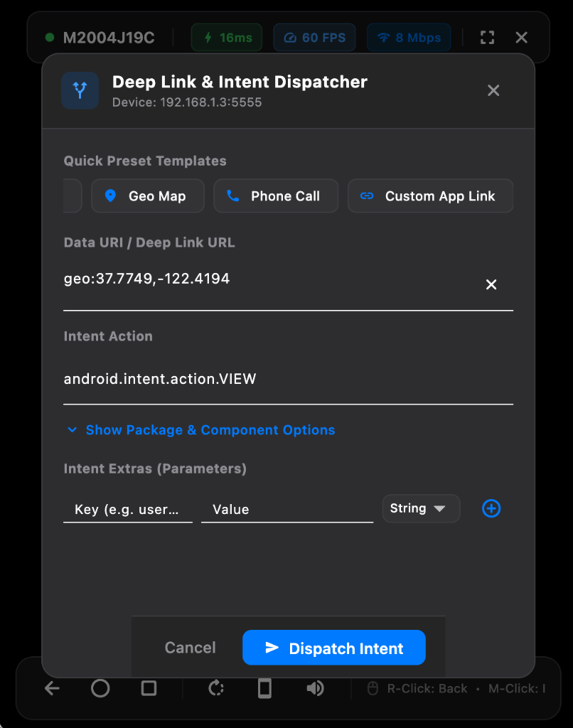Viewport: 573px width, 728px height.
Task: Click the 8 Mbps bitrate indicator
Action: [409, 38]
